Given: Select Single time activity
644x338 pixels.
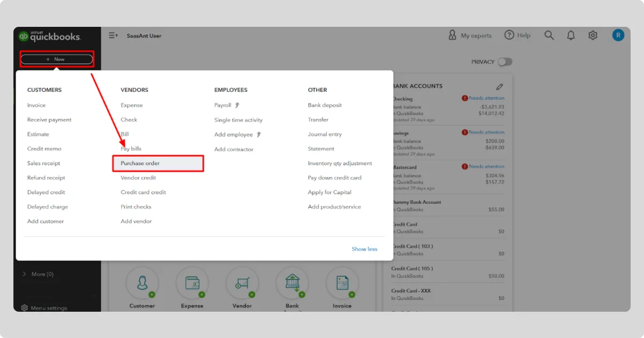Looking at the screenshot, I should pyautogui.click(x=238, y=120).
